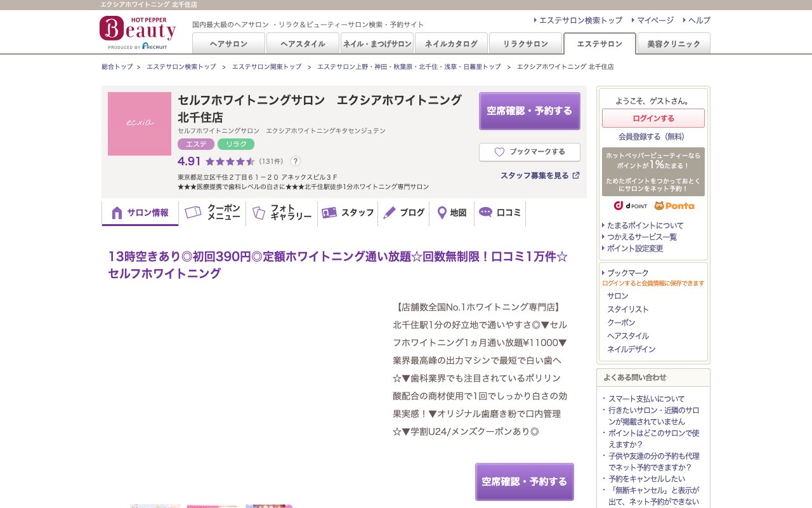Click the pencil icon on ブログ tab
This screenshot has height=508, width=812.
click(x=391, y=213)
